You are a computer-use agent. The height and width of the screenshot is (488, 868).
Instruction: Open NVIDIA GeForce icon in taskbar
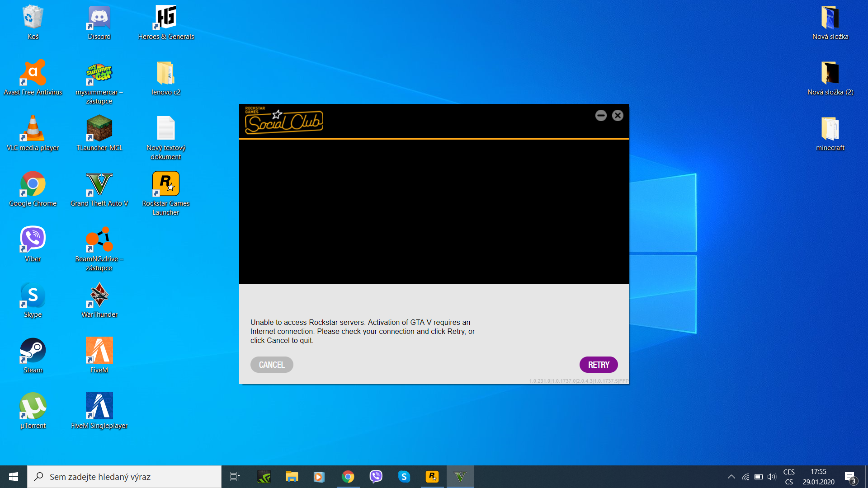pyautogui.click(x=264, y=477)
